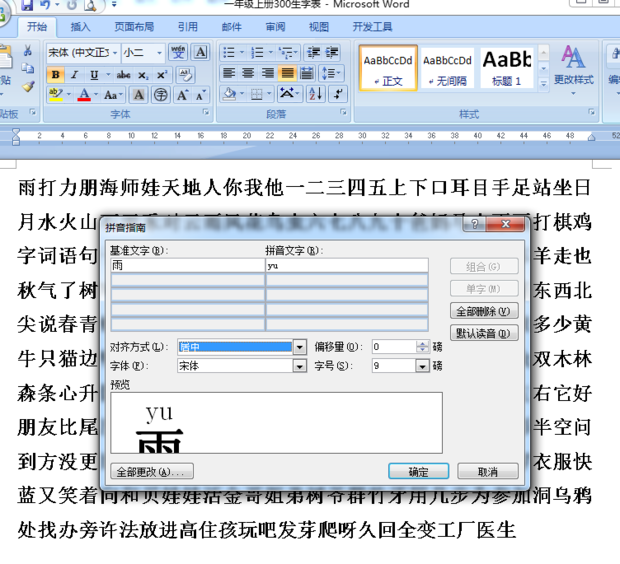Image resolution: width=620 pixels, height=564 pixels.
Task: Click Distributed alignment icon
Action: pos(307,73)
